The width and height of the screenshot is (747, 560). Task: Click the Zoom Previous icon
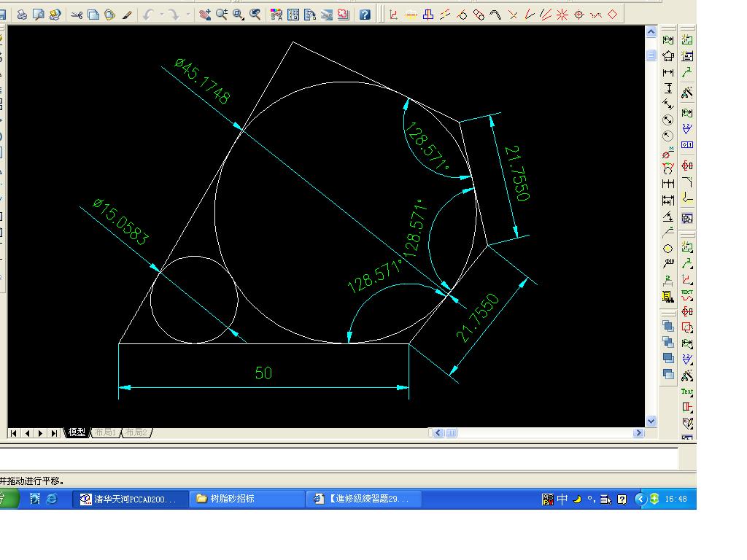[x=255, y=15]
